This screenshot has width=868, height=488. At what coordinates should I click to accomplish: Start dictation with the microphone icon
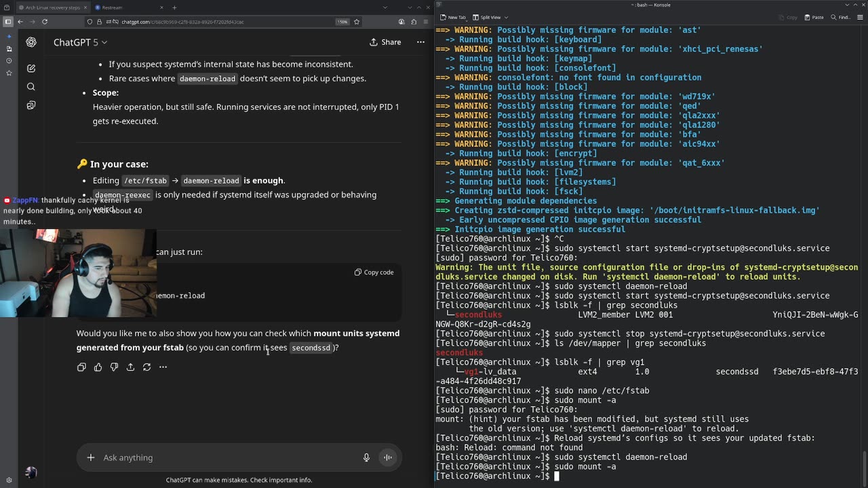(366, 457)
